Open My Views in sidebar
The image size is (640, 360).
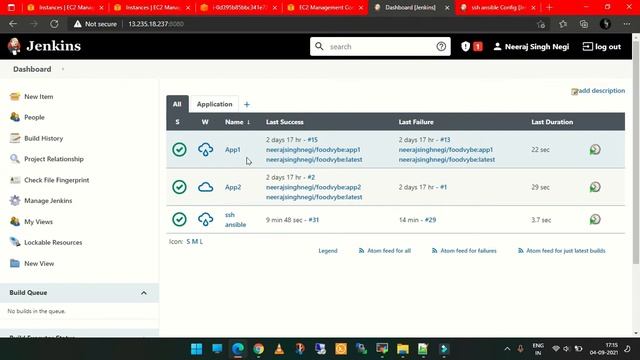click(x=38, y=222)
